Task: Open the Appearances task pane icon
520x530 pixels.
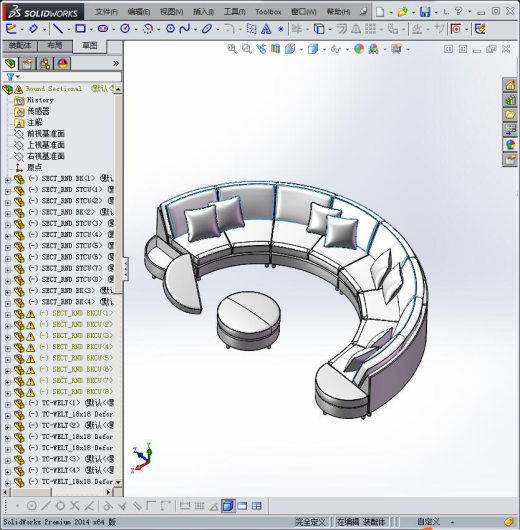Action: pyautogui.click(x=510, y=145)
